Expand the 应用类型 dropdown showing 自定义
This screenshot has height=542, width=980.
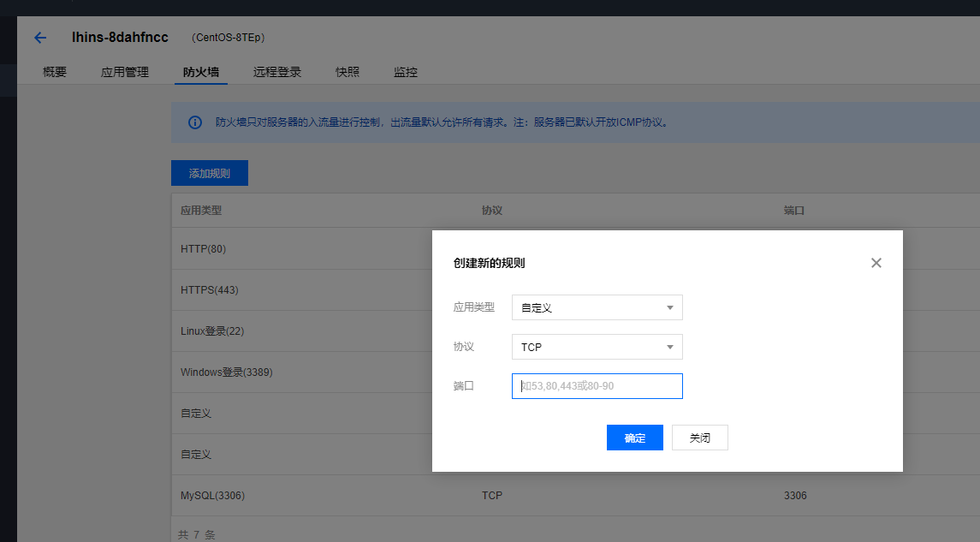click(x=597, y=307)
